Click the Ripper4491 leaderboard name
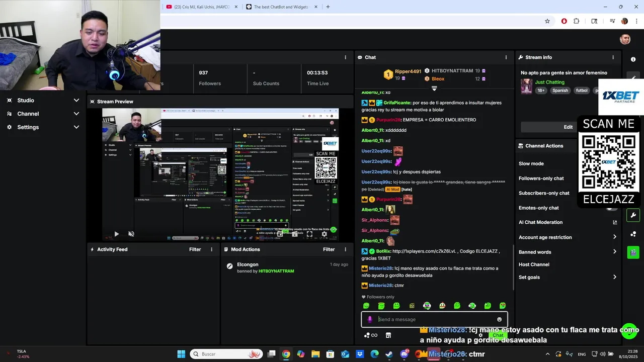Screen dimensions: 644x362 408,71
